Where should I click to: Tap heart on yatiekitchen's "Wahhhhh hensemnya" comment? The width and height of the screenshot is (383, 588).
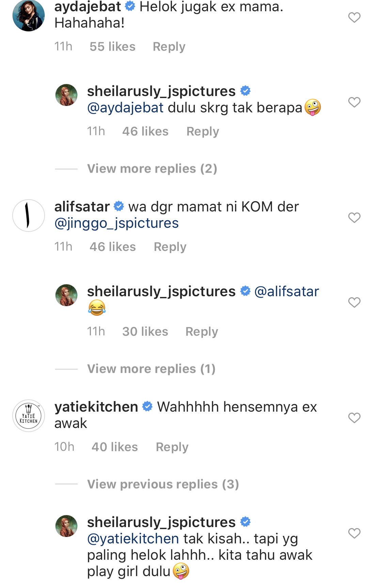tap(354, 418)
